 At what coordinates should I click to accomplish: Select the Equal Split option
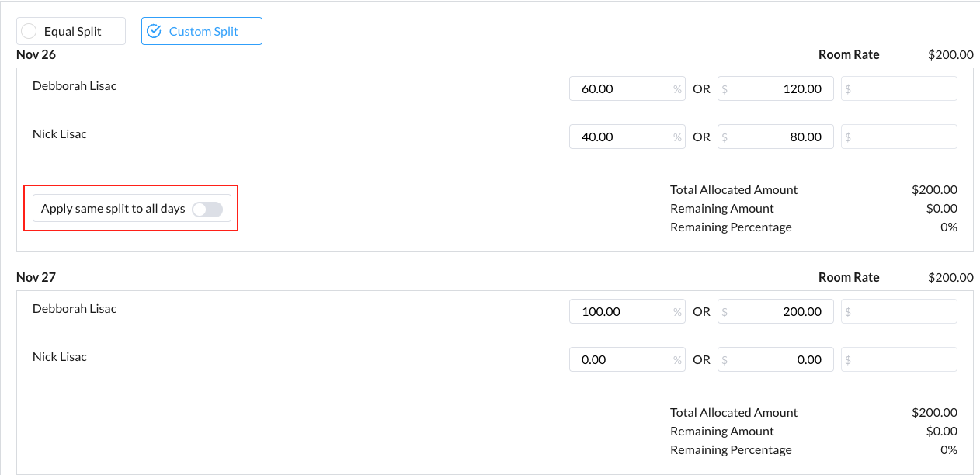71,32
